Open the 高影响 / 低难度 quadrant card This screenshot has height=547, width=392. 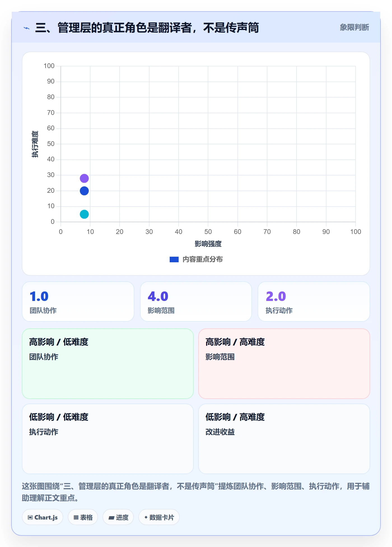coord(108,364)
